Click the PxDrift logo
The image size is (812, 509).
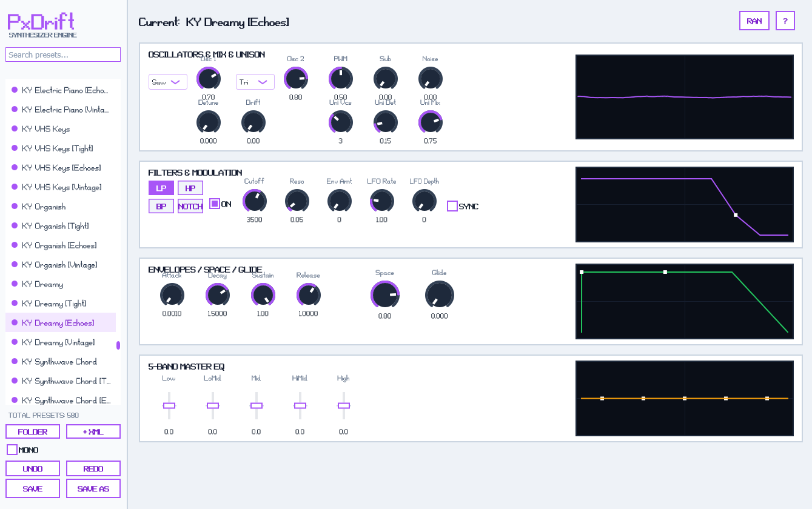pos(41,22)
